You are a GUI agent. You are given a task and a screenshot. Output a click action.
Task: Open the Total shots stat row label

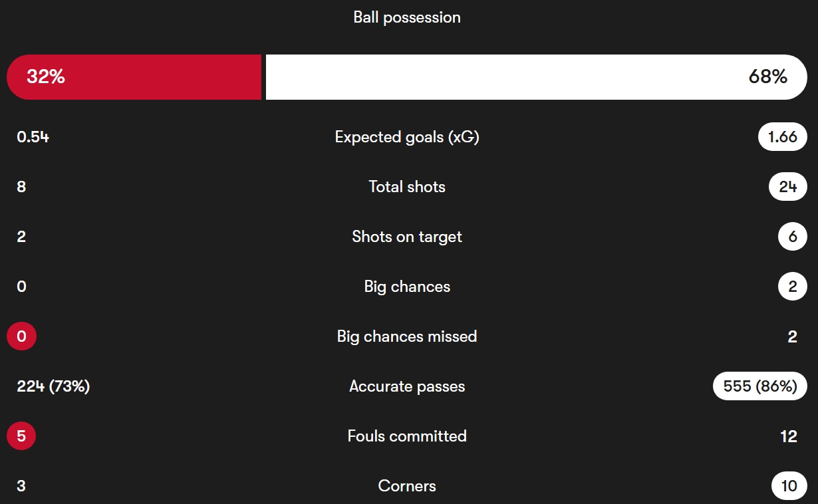pos(407,187)
